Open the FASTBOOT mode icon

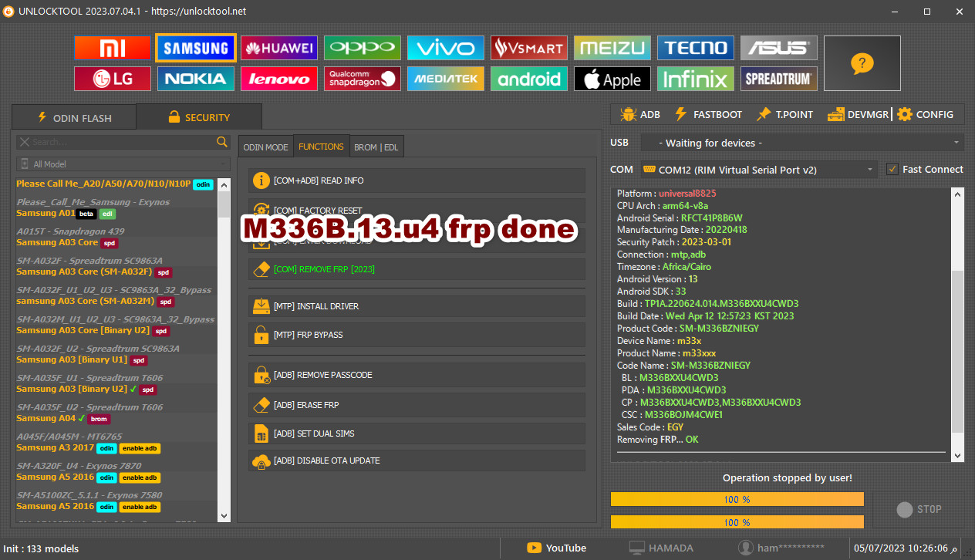707,114
